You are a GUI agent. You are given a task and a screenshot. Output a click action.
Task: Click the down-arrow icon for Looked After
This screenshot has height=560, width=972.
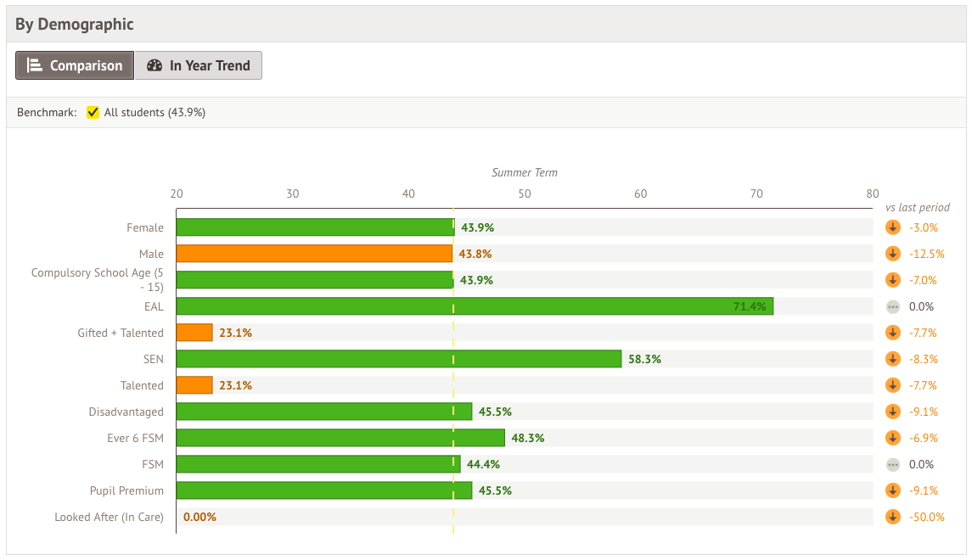[892, 517]
